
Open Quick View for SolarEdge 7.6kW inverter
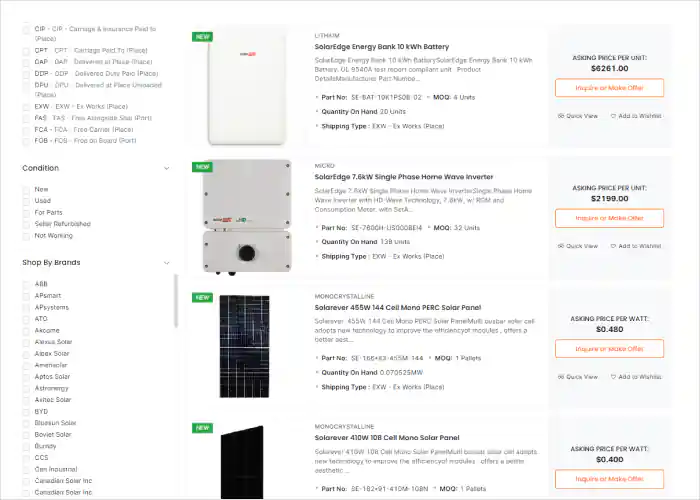(578, 246)
